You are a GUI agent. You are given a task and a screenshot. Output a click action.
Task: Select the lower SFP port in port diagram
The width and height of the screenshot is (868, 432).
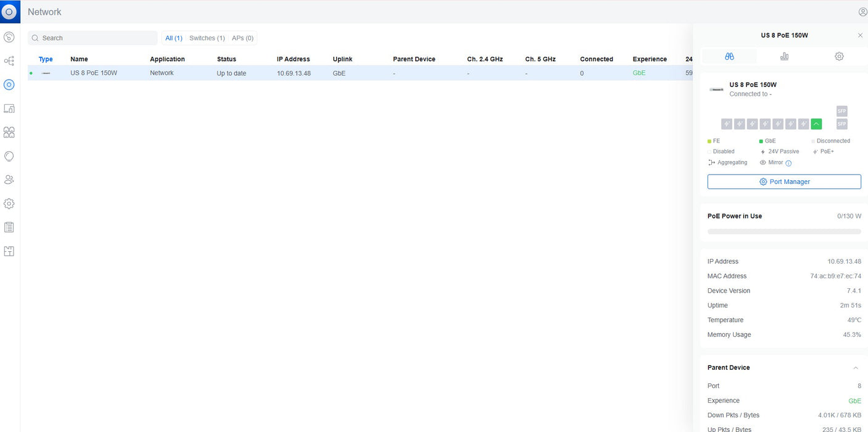[841, 124]
